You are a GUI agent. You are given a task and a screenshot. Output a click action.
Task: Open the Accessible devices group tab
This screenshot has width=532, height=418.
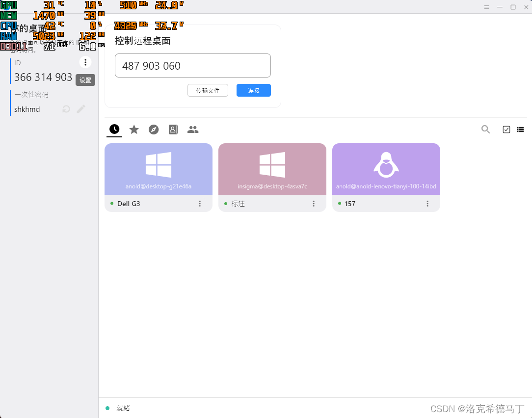(x=193, y=129)
